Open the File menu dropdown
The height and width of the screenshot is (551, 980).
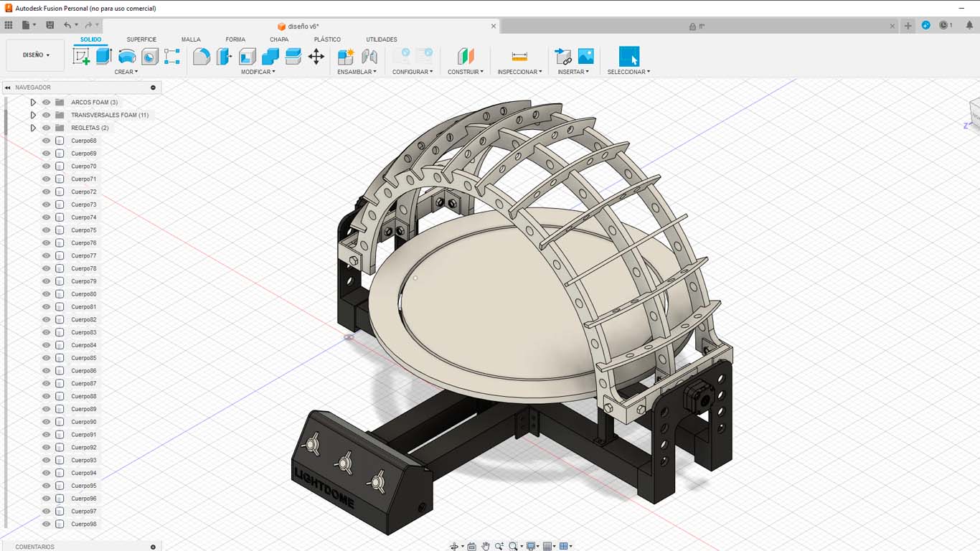29,25
